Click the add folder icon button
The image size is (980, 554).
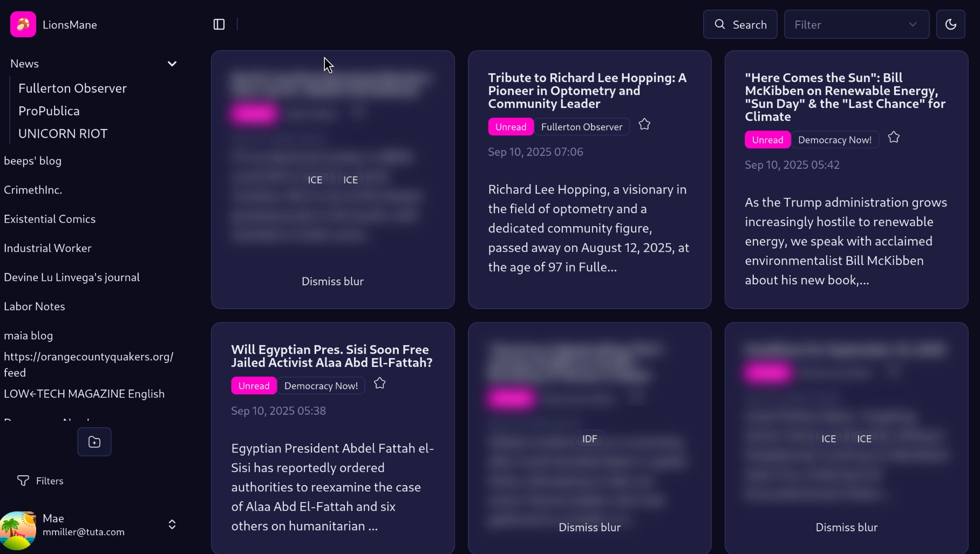pos(94,442)
